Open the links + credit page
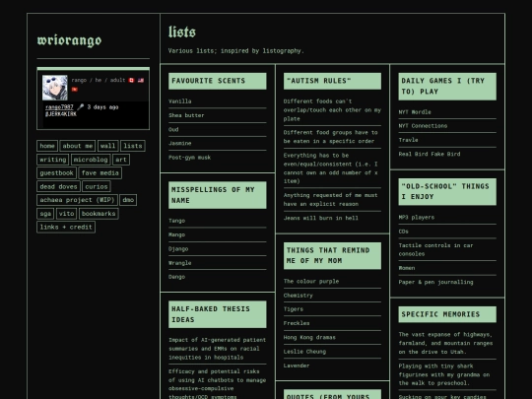 [x=66, y=227]
